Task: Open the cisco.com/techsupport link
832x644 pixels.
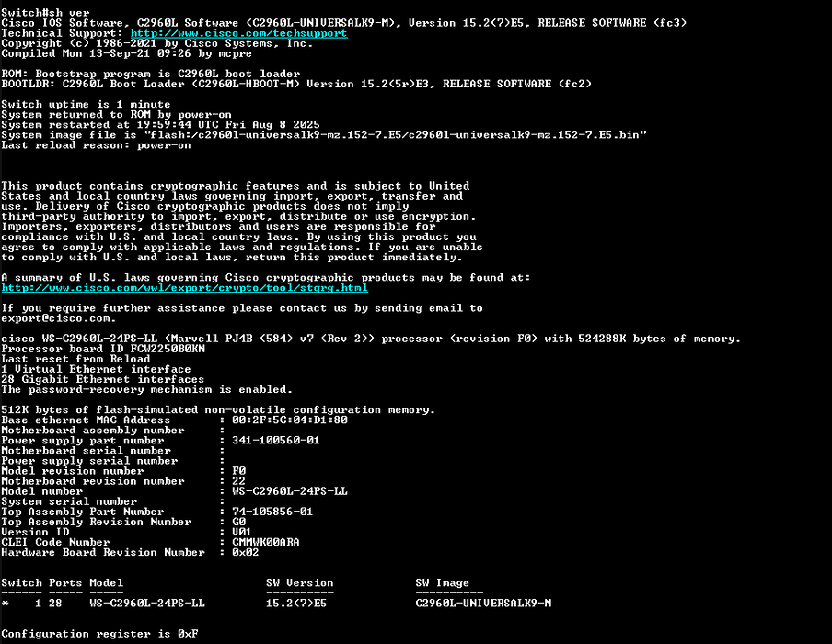Action: click(238, 33)
